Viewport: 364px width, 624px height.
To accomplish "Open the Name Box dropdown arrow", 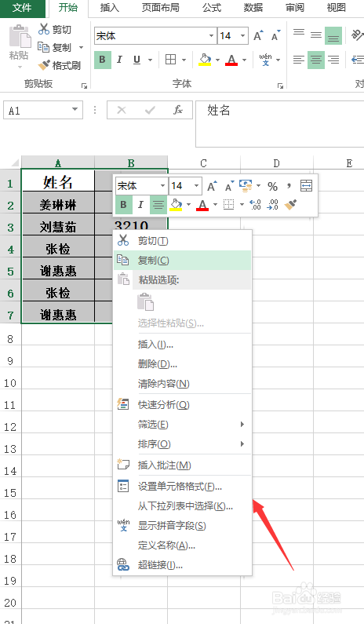I will 75,109.
